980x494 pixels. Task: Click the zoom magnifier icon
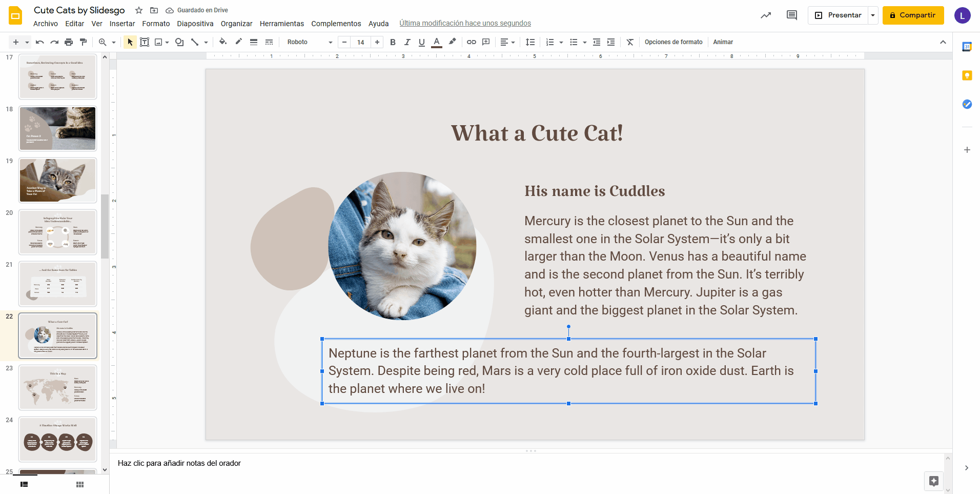click(x=103, y=42)
